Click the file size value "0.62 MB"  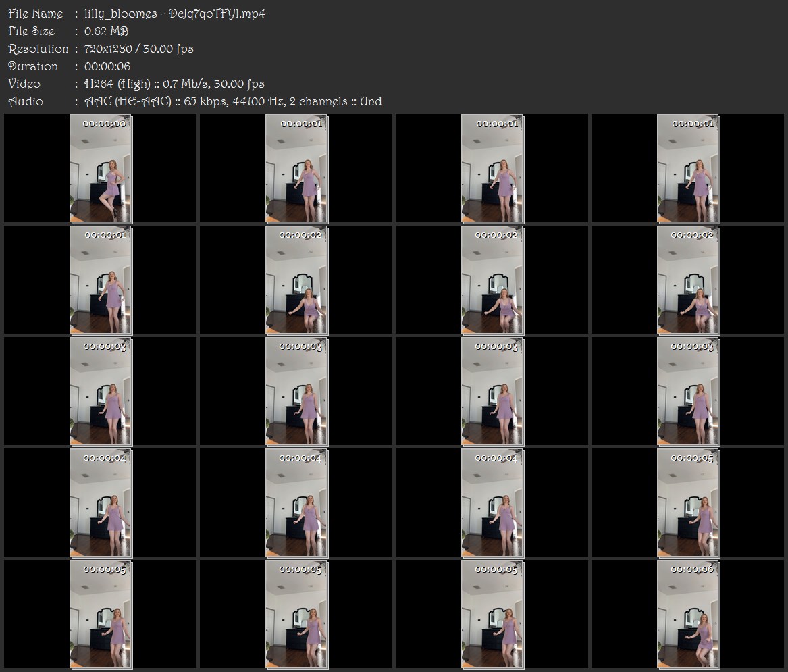pos(107,31)
